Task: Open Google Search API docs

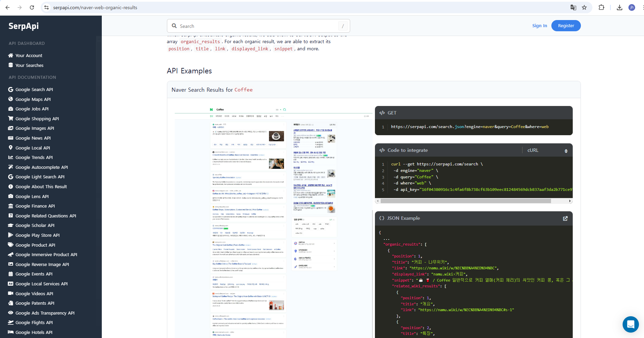Action: coord(34,89)
